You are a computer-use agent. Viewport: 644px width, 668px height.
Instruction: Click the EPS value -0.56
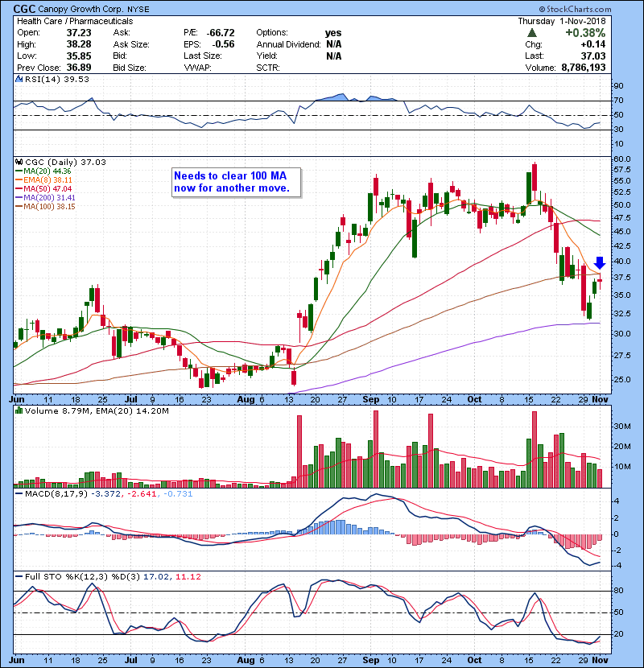(223, 44)
